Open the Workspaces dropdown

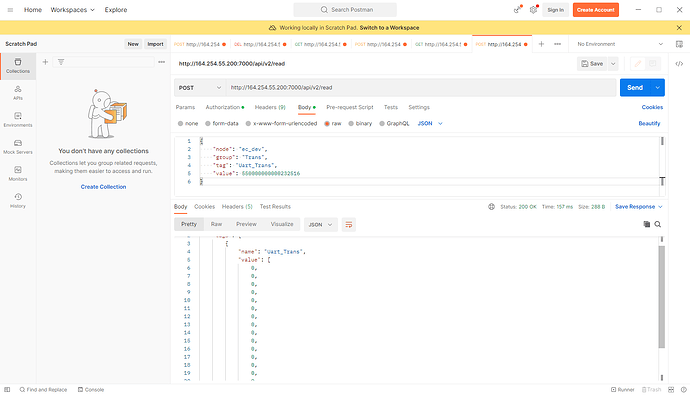pyautogui.click(x=73, y=10)
